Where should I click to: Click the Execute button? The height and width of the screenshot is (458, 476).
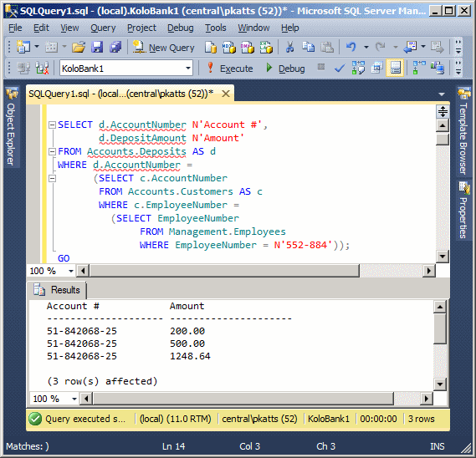tap(230, 69)
